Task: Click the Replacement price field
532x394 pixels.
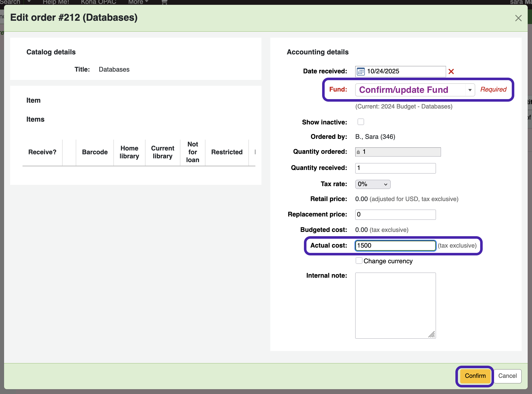Action: pos(395,215)
